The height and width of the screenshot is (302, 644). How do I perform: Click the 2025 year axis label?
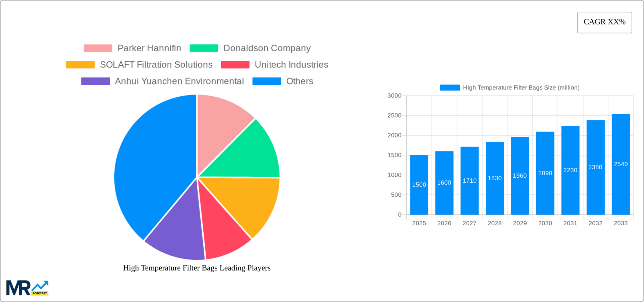click(x=419, y=223)
